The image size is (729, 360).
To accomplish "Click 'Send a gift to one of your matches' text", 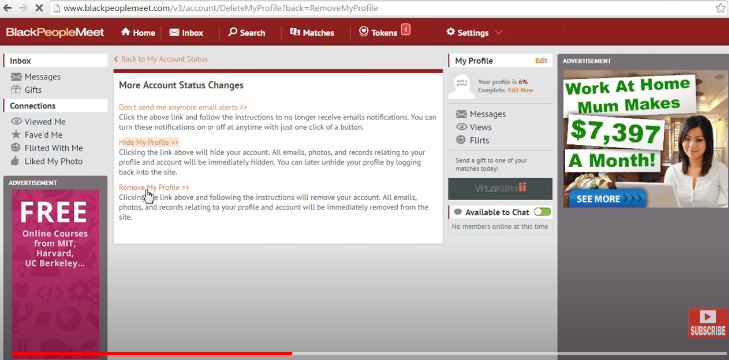I will coord(491,165).
